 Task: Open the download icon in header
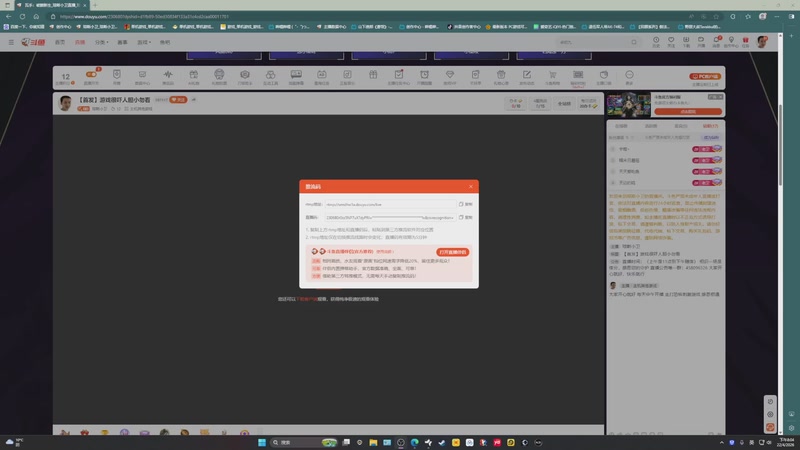[x=686, y=42]
